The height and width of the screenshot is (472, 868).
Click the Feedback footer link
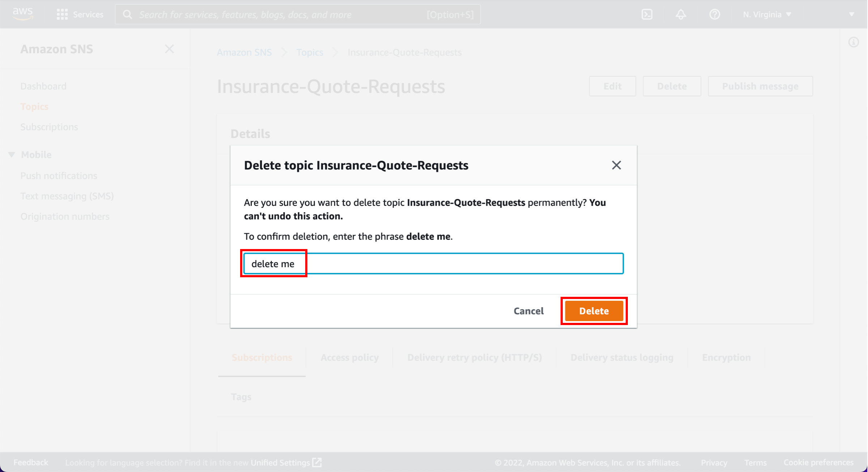tap(31, 462)
